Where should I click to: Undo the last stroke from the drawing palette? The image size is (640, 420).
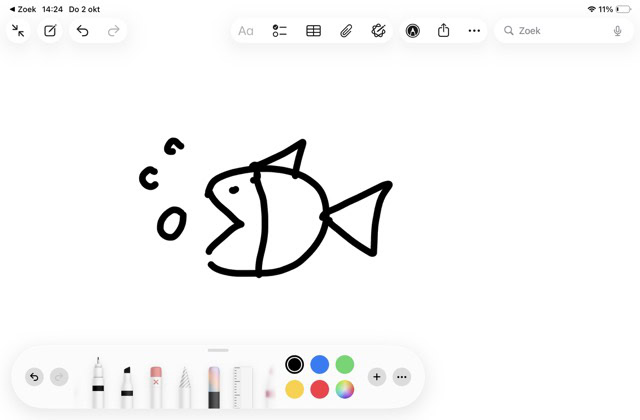(34, 377)
